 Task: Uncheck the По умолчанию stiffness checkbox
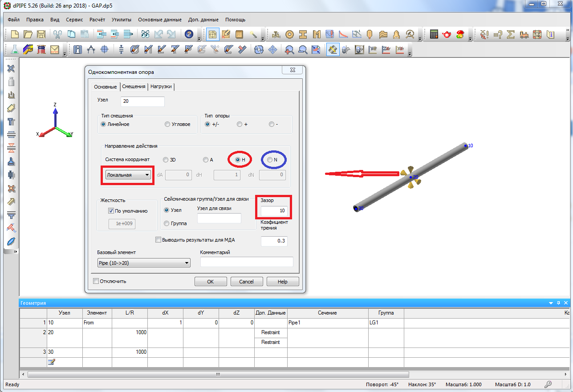tap(111, 211)
